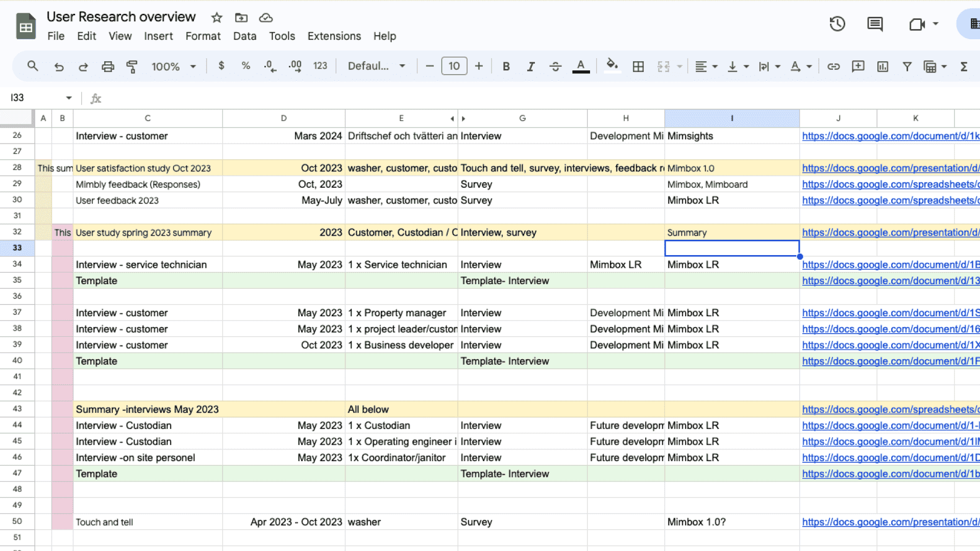980x551 pixels.
Task: Open the comments panel icon
Action: pyautogui.click(x=875, y=24)
